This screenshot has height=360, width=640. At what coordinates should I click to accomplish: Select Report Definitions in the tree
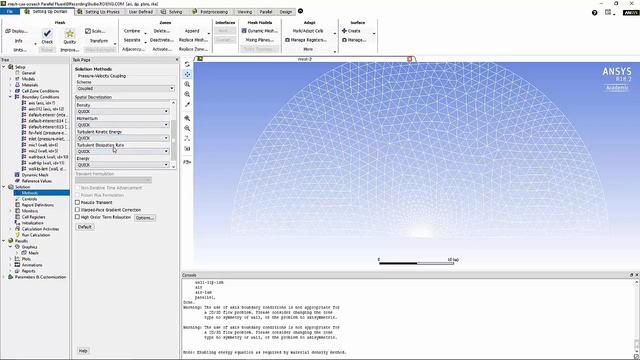point(38,205)
